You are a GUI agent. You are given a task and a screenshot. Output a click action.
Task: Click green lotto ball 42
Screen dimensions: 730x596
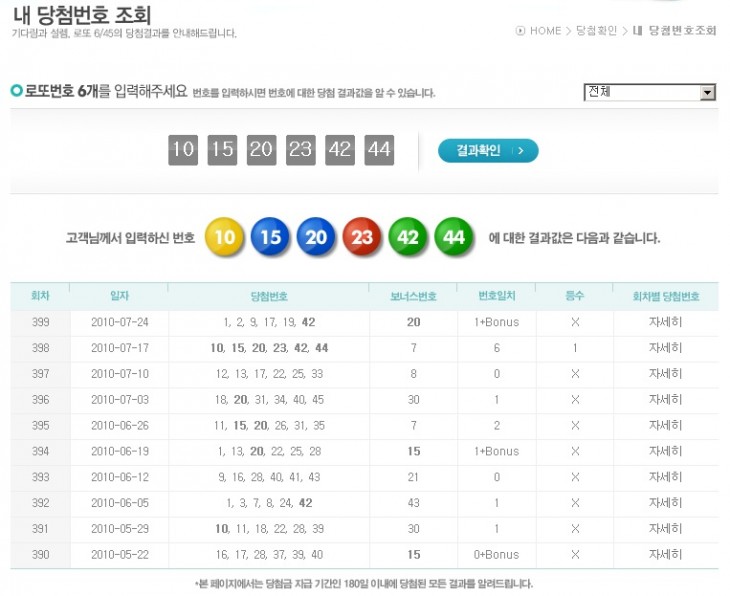tap(407, 237)
